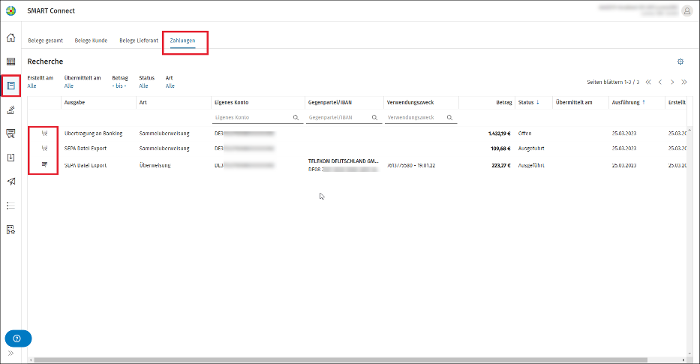This screenshot has height=364, width=700.
Task: Click the amount '223,27 €'
Action: pos(500,165)
